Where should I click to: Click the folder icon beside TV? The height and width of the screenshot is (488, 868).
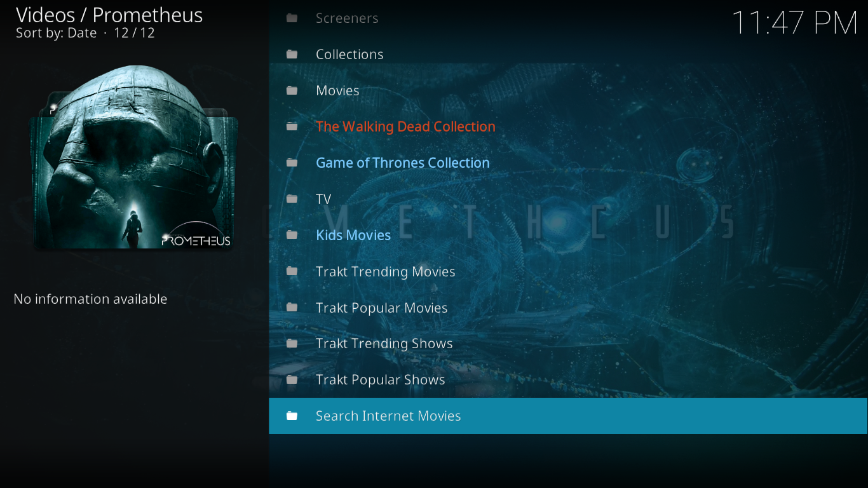(292, 199)
